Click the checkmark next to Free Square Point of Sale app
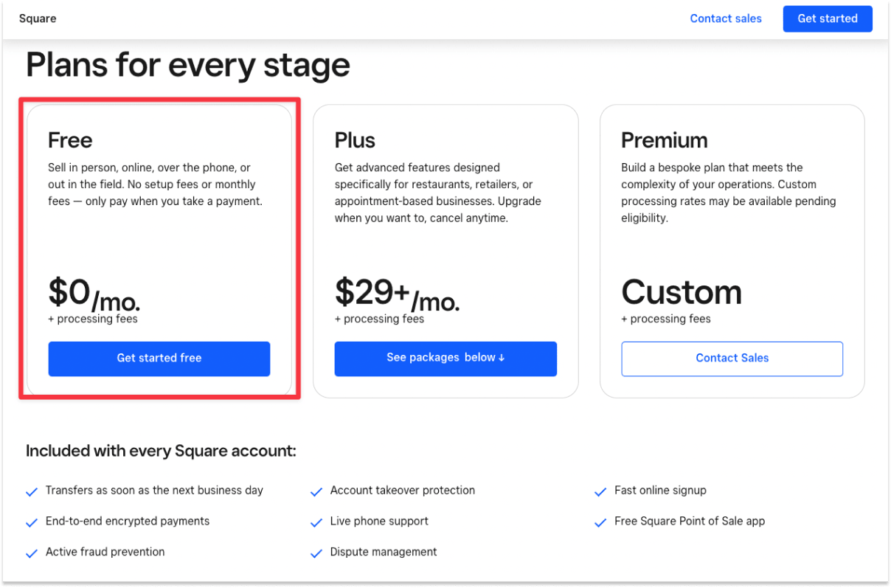This screenshot has height=588, width=891. [600, 522]
